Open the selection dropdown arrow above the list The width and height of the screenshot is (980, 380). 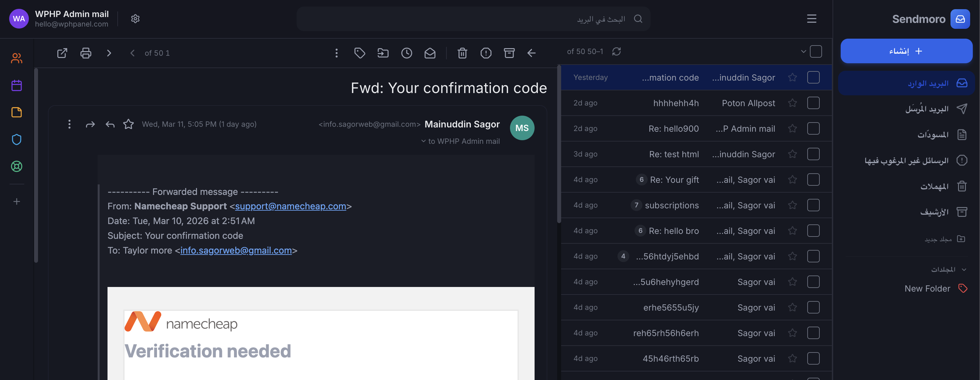coord(803,51)
